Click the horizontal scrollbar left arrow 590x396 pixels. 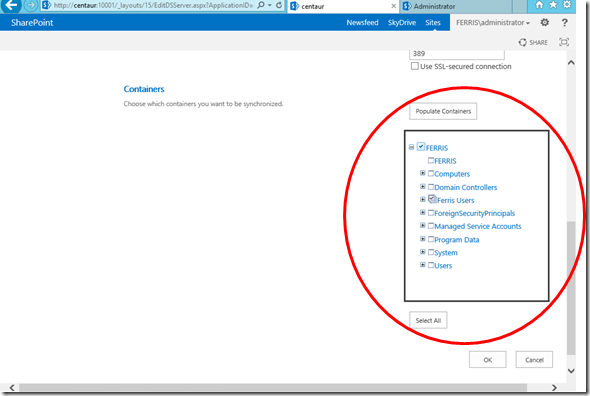pos(12,387)
